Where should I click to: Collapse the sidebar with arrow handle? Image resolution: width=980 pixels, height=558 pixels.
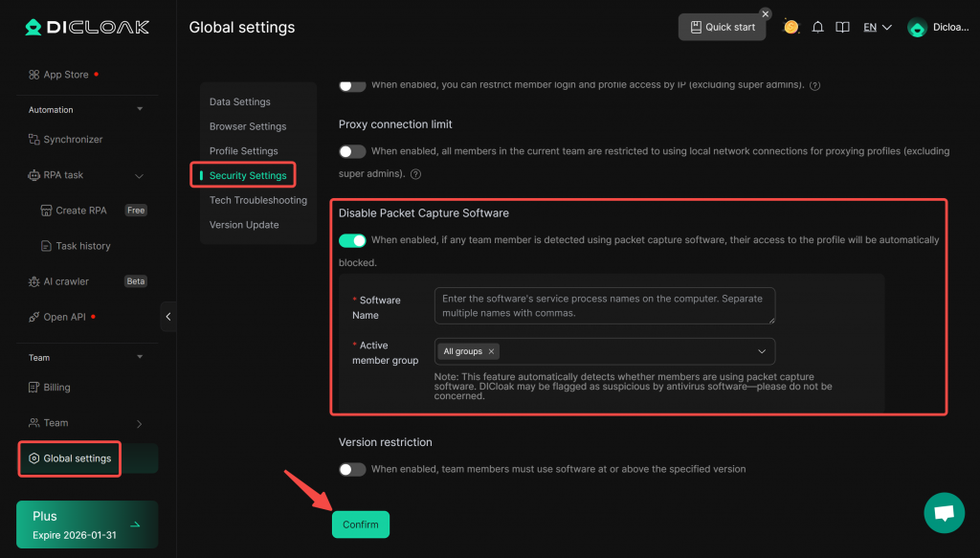point(168,317)
